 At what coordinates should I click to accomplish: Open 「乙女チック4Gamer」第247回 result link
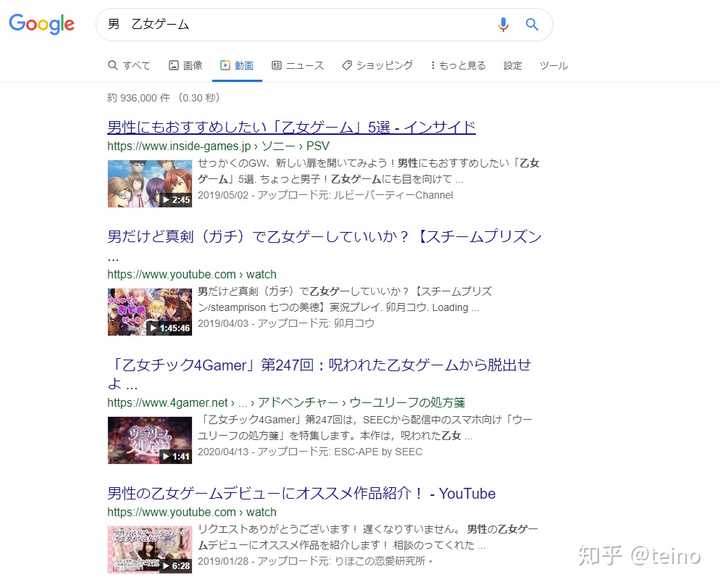(319, 373)
